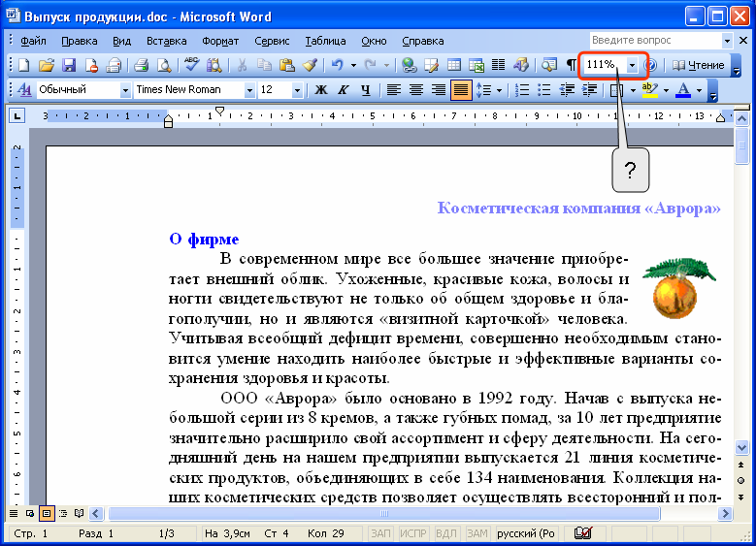Click the font color (A) button

pyautogui.click(x=681, y=90)
